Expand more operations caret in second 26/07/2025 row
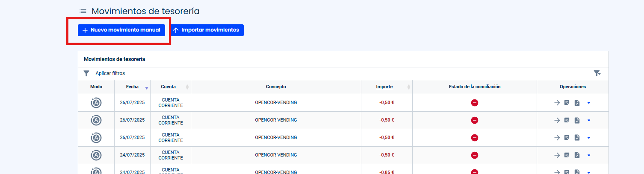644x174 pixels. point(589,120)
